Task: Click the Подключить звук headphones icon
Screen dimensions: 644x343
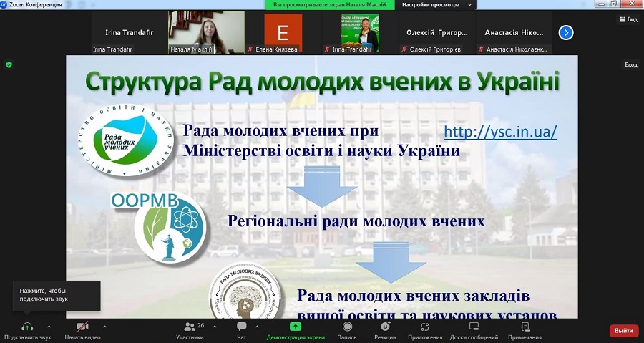Action: click(x=26, y=327)
